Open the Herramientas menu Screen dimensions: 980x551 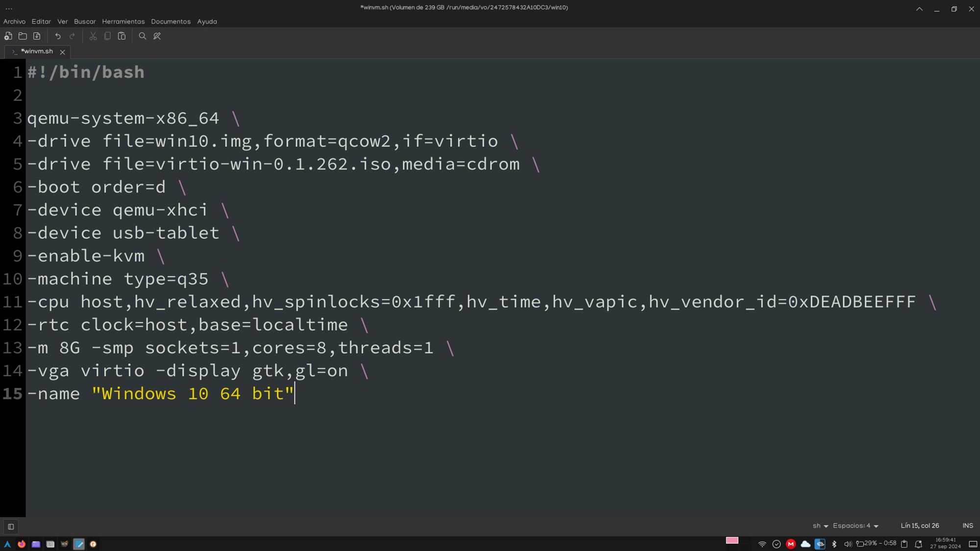(x=123, y=22)
